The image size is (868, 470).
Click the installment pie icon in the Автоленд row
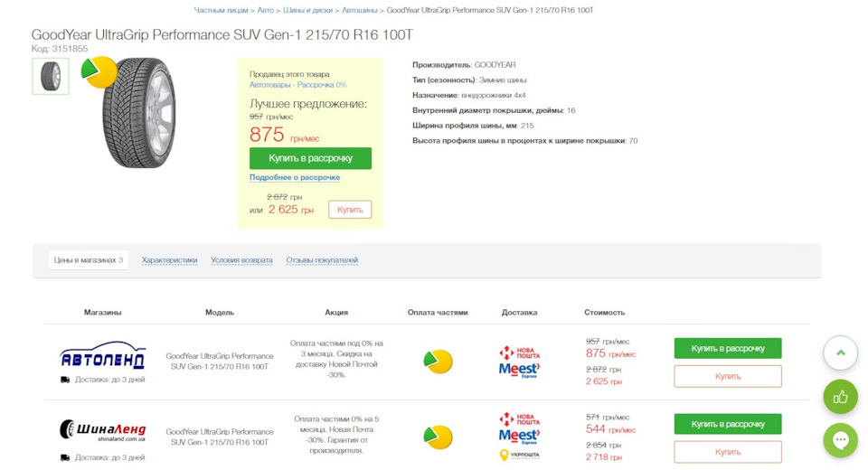(438, 362)
